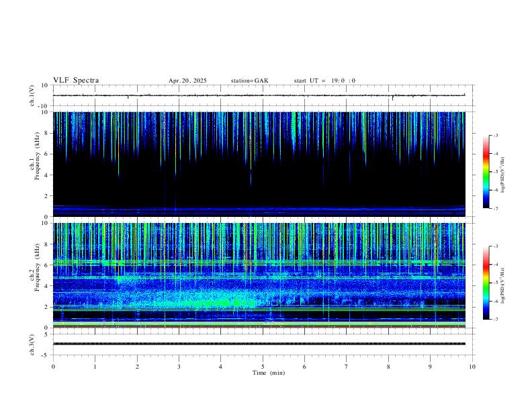The width and height of the screenshot is (532, 411).
Task: Click the ch.2 color scale bar
Action: click(486, 283)
